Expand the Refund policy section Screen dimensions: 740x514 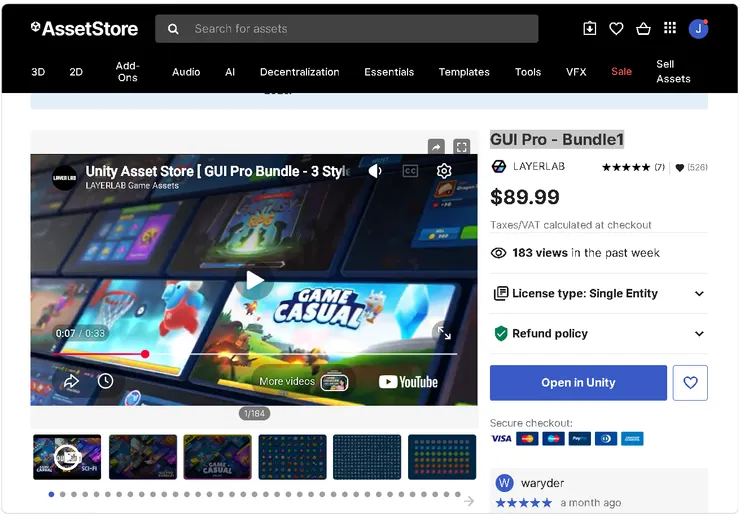[x=599, y=334]
